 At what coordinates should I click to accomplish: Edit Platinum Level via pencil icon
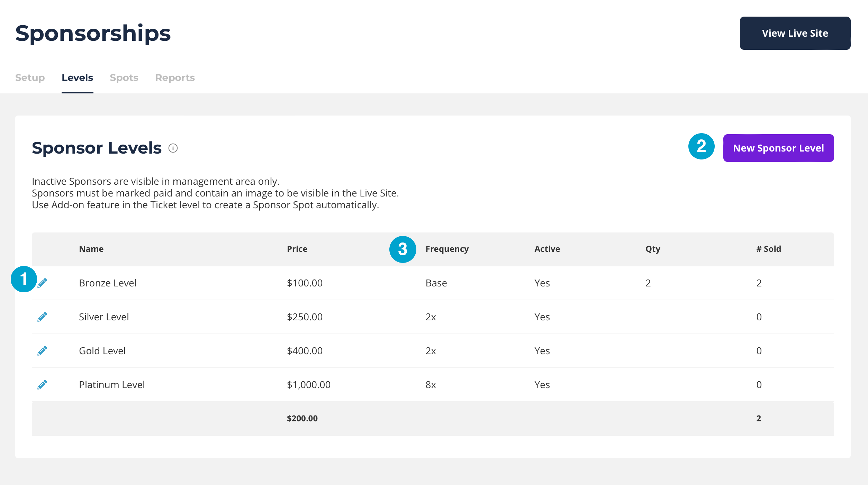coord(42,385)
